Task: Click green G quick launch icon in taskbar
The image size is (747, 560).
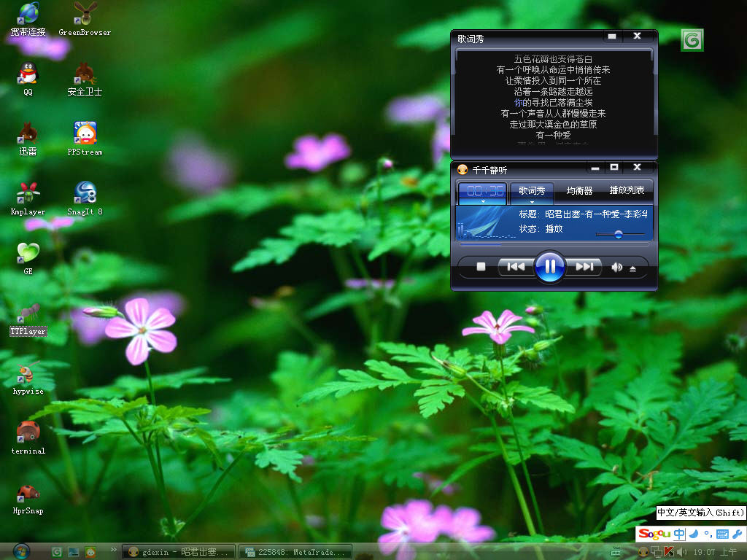Action: click(x=57, y=552)
